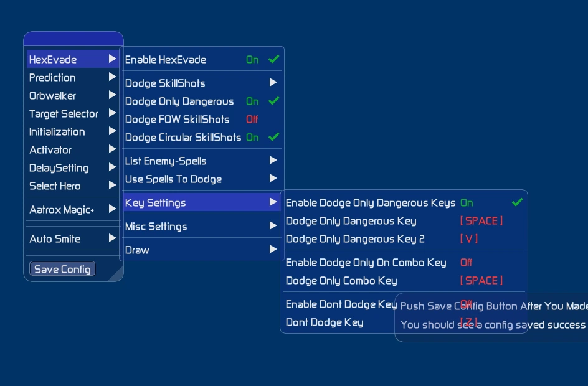Select the Dont Dodge Key label
This screenshot has width=588, height=386.
click(325, 322)
